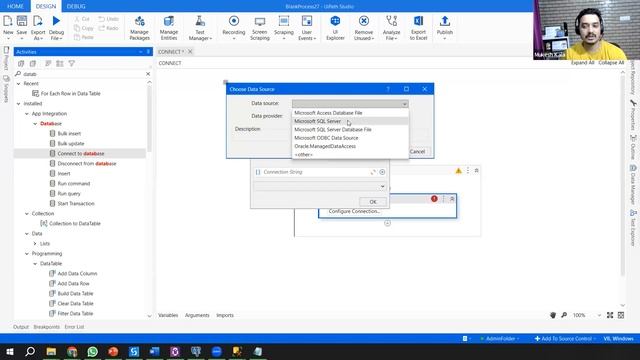Click Expand All link
The height and width of the screenshot is (360, 640).
(582, 63)
